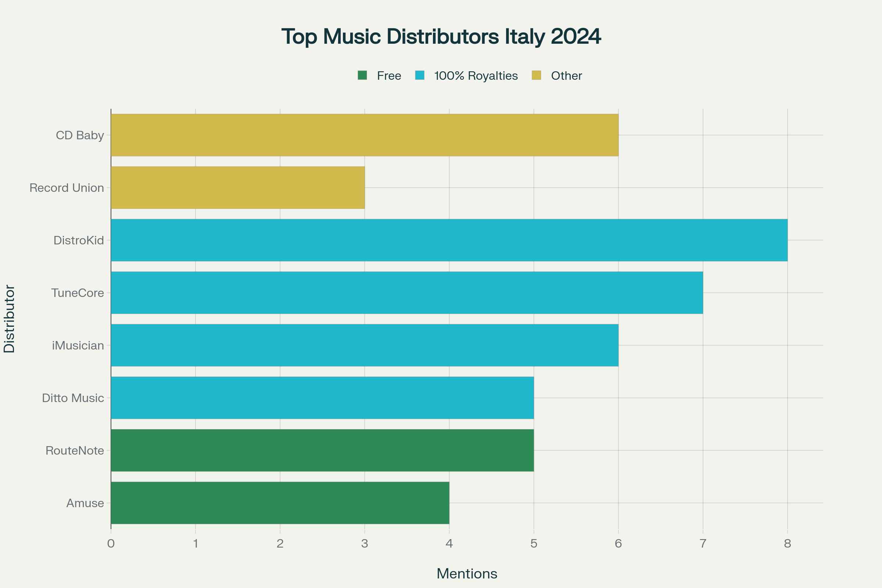
Task: Click the Mentions axis title
Action: point(467,573)
